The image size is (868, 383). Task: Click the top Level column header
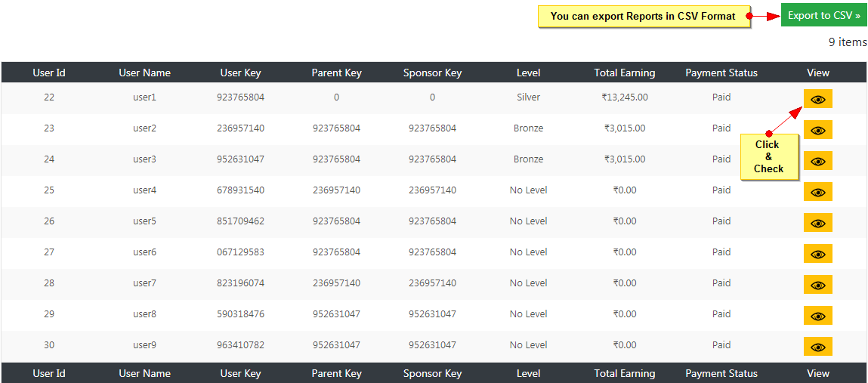point(529,73)
